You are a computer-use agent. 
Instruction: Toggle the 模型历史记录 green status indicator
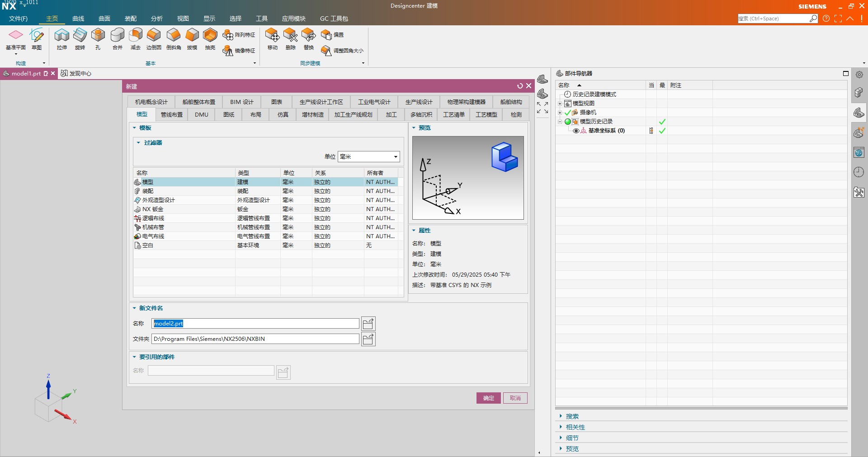(568, 122)
